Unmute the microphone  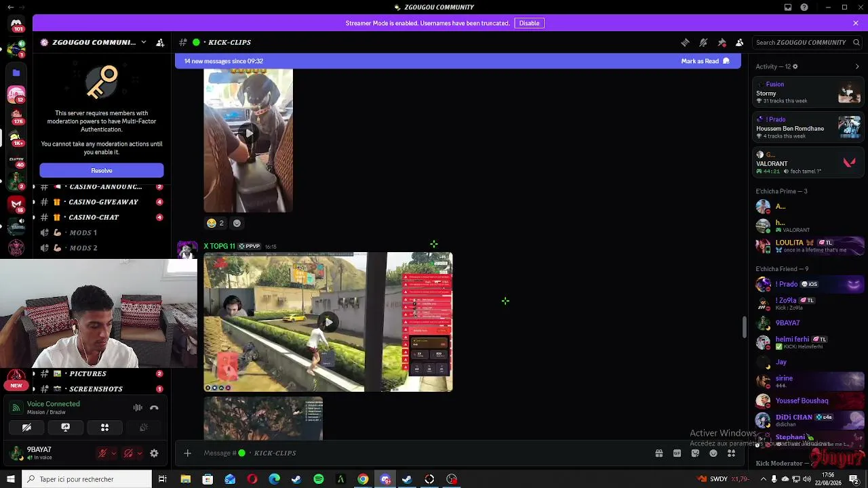102,453
